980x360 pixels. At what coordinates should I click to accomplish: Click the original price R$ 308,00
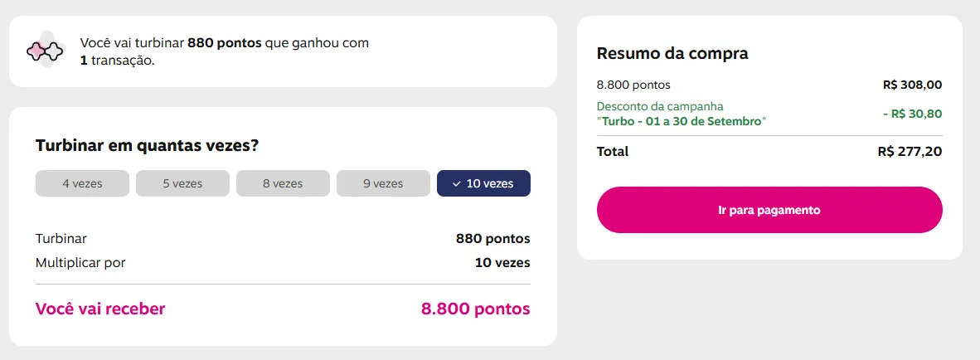click(912, 85)
